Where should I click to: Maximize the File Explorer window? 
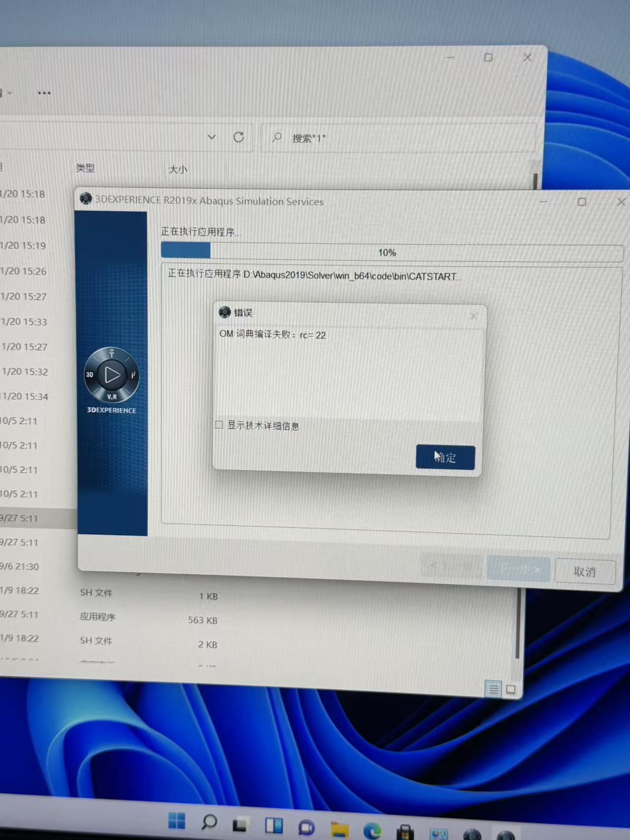[488, 58]
